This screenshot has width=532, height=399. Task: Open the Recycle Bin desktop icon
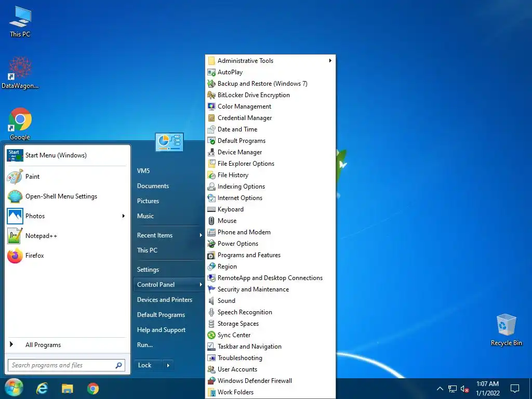click(x=506, y=330)
